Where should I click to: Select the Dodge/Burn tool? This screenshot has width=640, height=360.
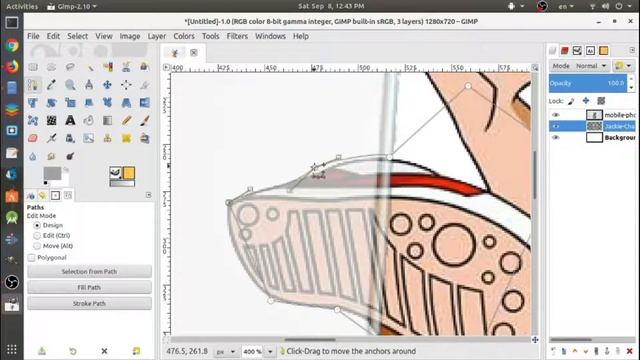click(70, 156)
